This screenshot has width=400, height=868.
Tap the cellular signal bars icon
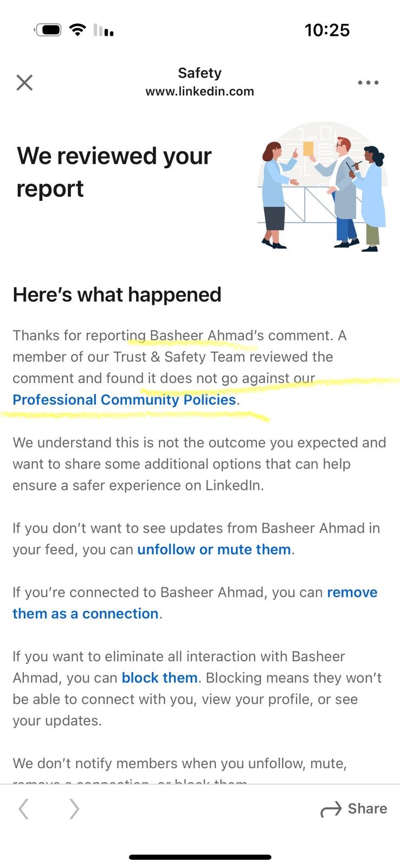104,30
